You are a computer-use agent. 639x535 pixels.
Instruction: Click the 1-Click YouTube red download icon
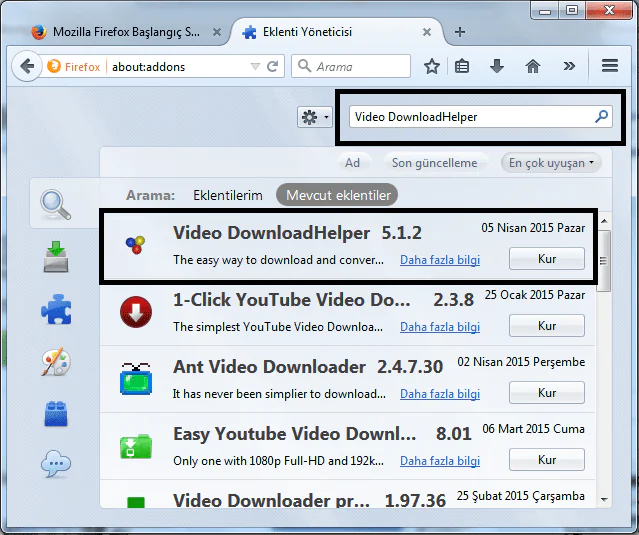[136, 312]
